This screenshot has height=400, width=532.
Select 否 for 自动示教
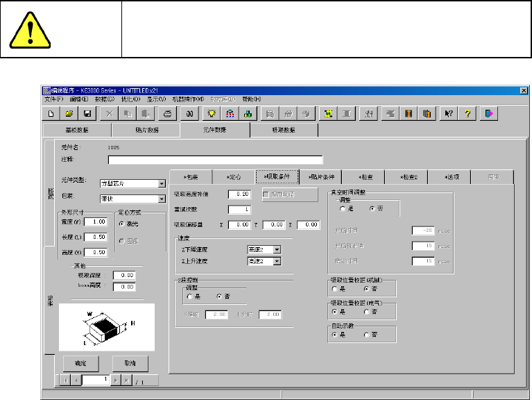(367, 335)
